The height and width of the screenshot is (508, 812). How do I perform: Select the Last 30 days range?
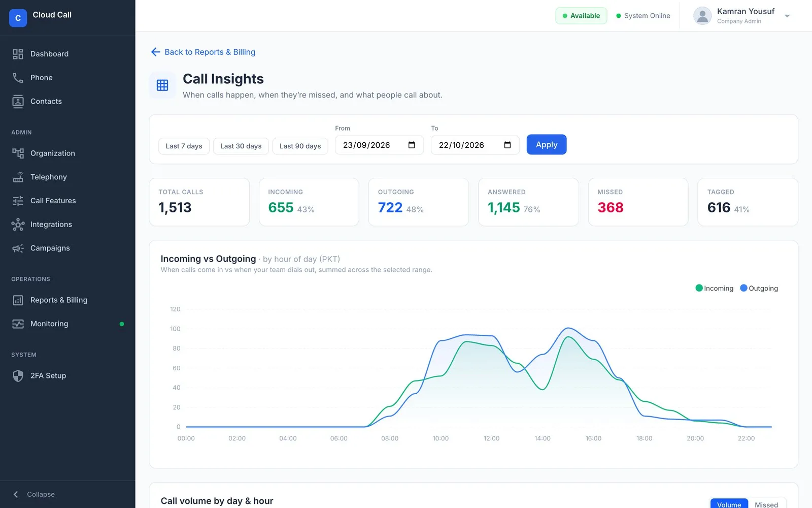tap(241, 146)
